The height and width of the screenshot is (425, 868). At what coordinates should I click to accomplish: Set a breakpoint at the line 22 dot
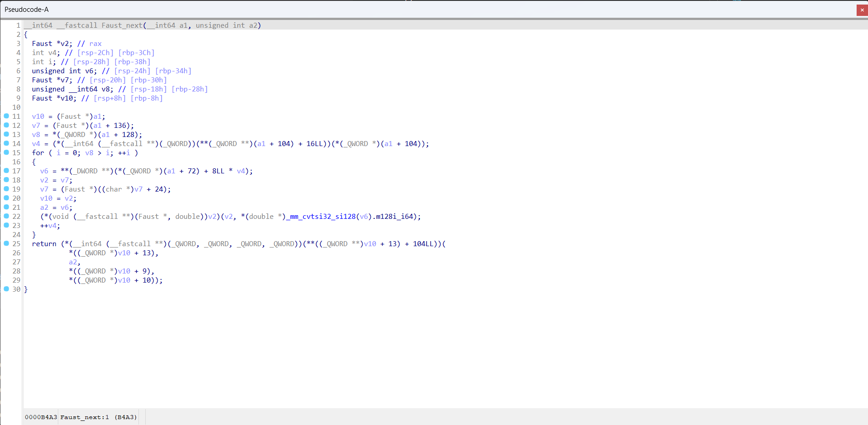(x=6, y=216)
